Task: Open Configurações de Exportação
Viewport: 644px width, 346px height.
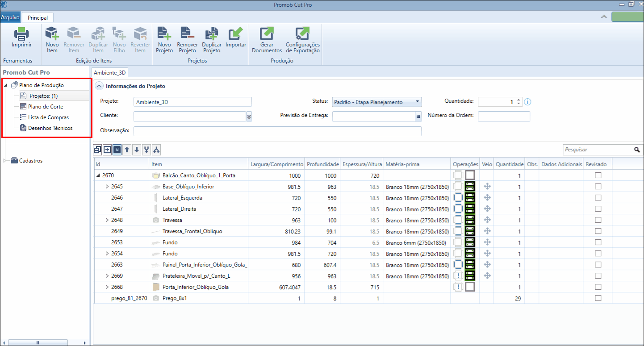Action: click(303, 40)
